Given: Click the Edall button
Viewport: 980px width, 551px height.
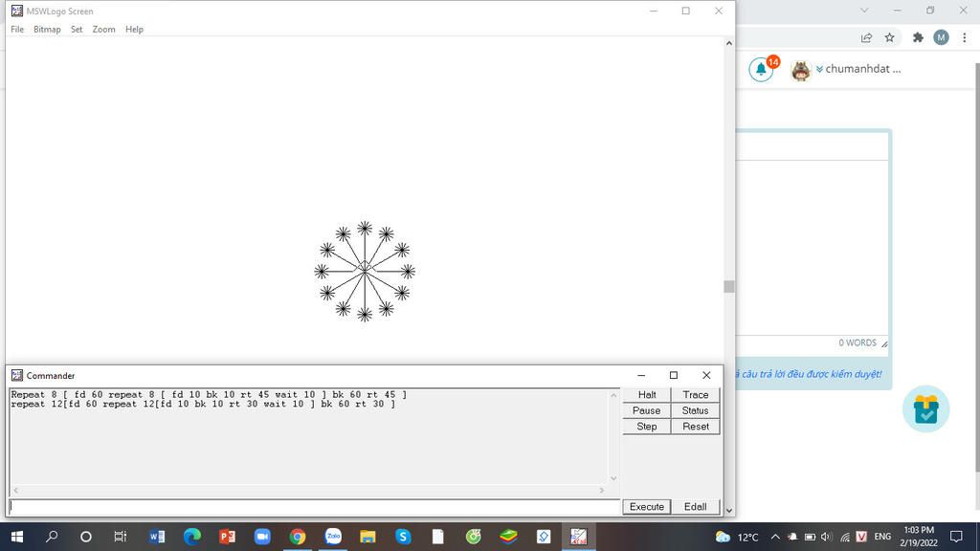Looking at the screenshot, I should click(x=695, y=507).
